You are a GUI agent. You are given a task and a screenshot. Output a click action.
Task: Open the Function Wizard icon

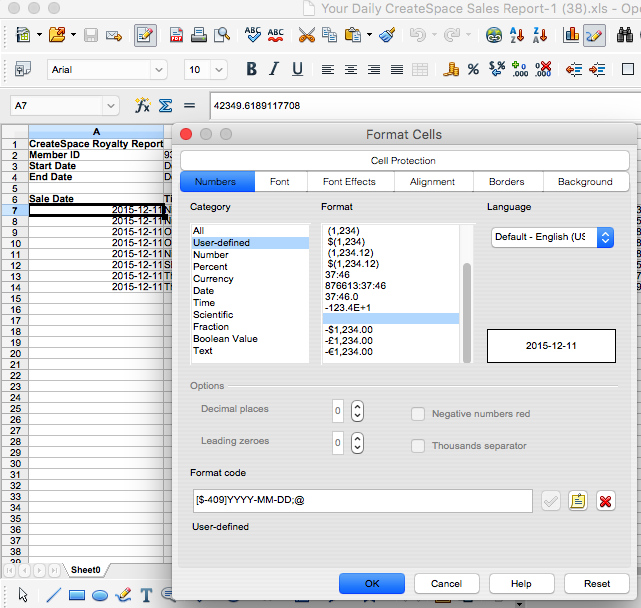[x=143, y=105]
